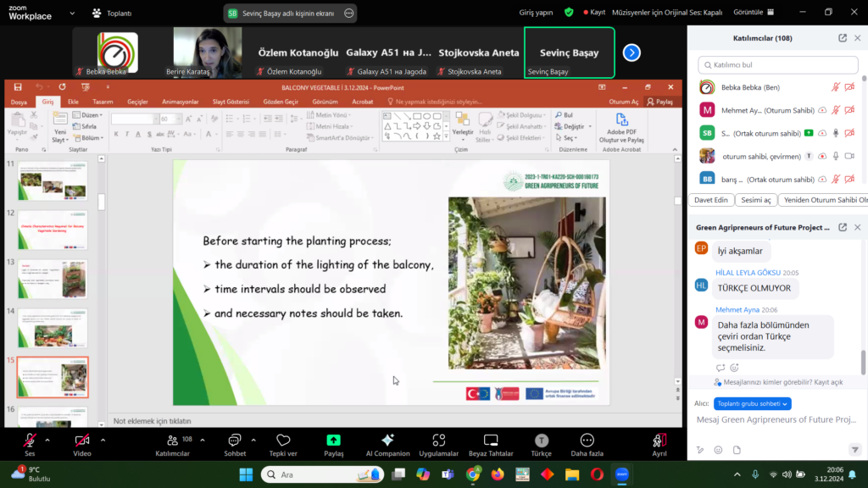Pop out the Katılımcılar panel
Screen dimensions: 868x488
click(x=843, y=38)
